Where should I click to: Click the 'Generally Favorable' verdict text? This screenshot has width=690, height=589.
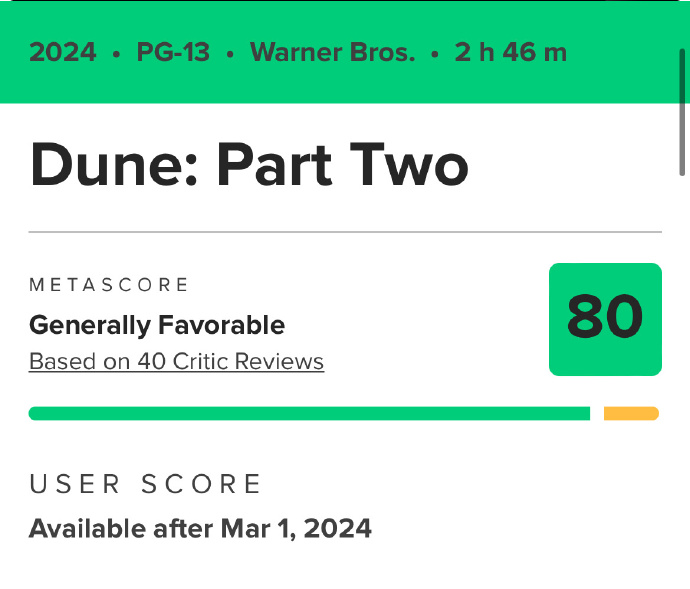click(157, 325)
